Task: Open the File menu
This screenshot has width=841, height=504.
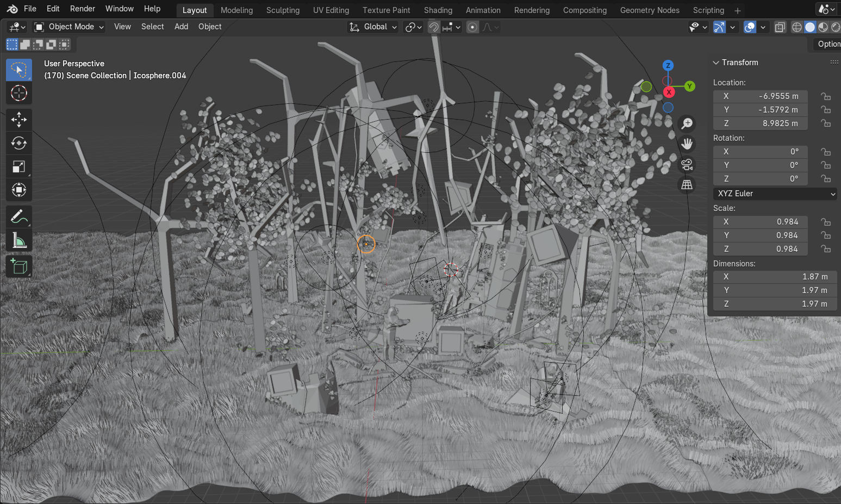Action: coord(30,9)
